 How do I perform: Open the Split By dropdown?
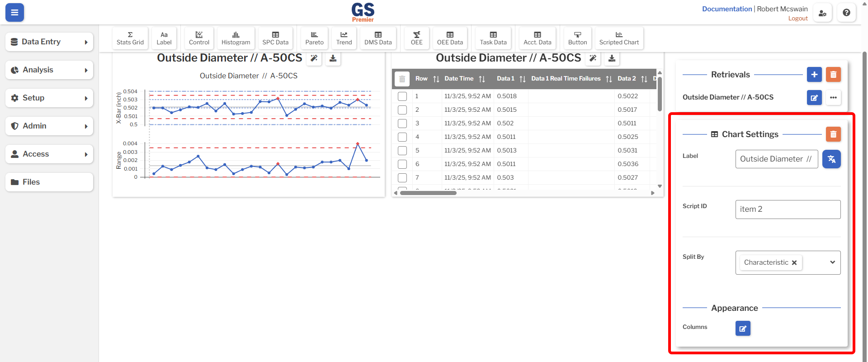click(x=832, y=262)
